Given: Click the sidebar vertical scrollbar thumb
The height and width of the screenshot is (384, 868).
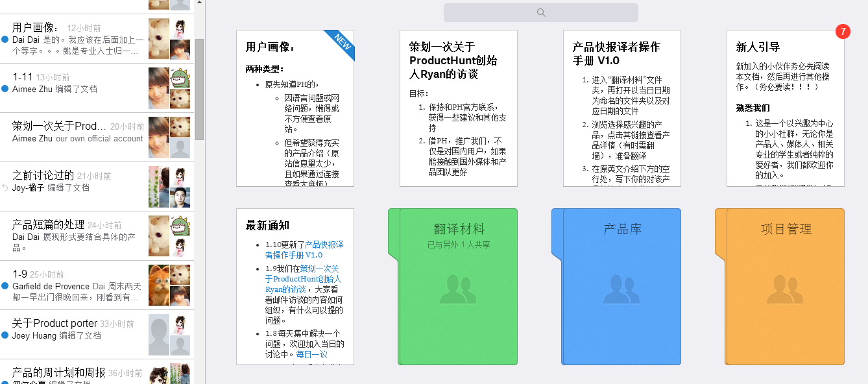Looking at the screenshot, I should tap(200, 89).
